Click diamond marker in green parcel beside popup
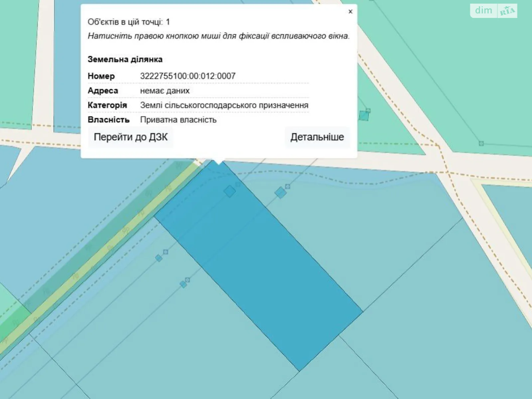Screen dimensions: 532x399 [364, 116]
